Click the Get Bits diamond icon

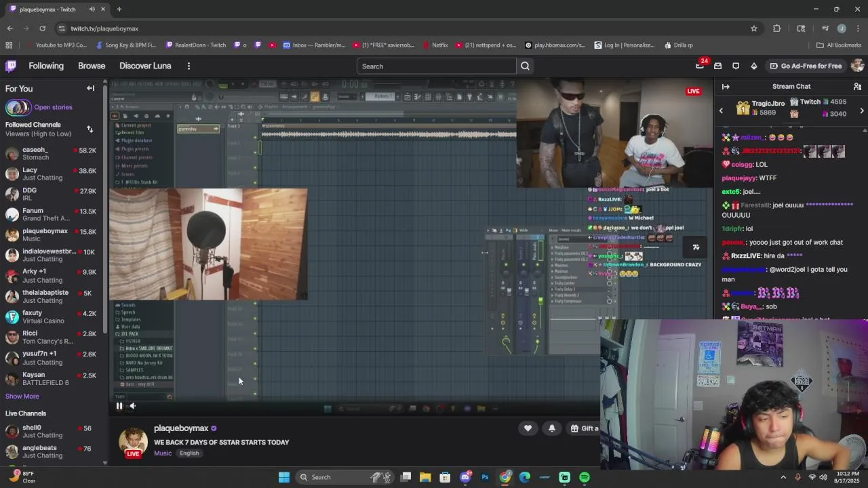[x=753, y=66]
